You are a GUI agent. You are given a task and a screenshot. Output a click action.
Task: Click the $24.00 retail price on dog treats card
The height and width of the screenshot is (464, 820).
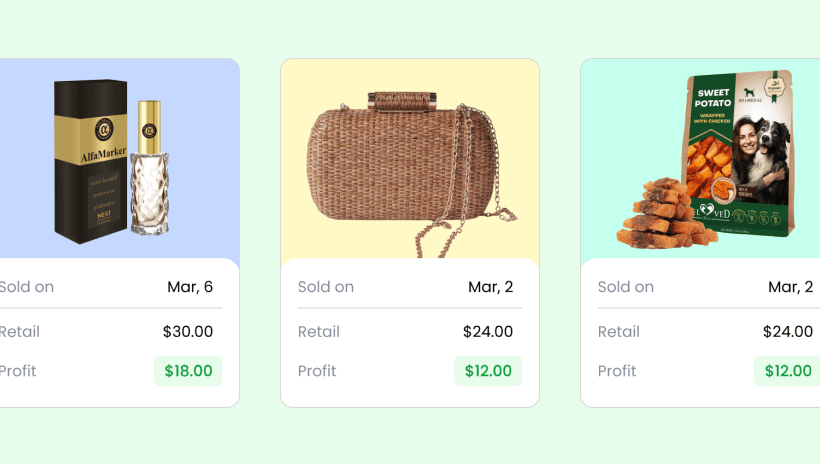[x=788, y=332]
